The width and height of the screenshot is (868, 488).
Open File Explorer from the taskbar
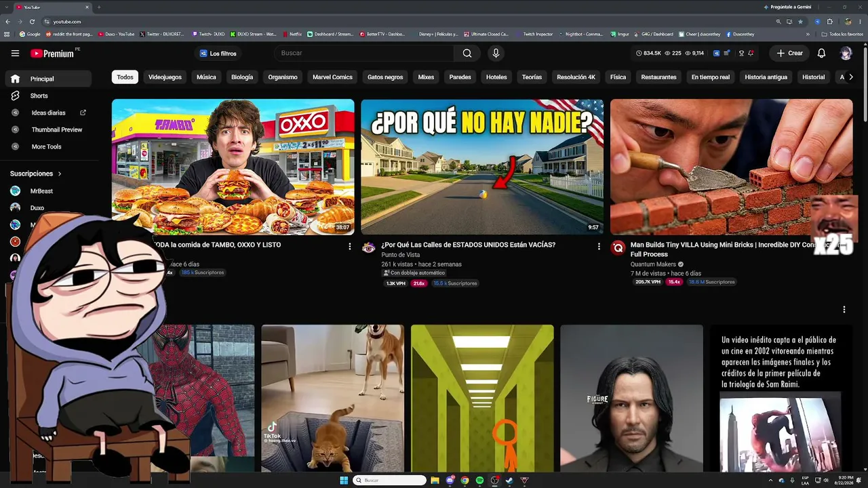[x=435, y=481]
